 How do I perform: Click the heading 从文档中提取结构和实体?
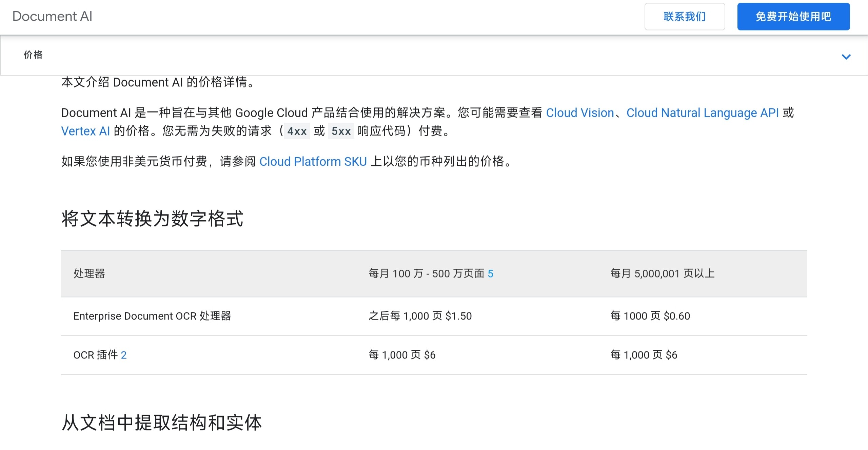(162, 423)
